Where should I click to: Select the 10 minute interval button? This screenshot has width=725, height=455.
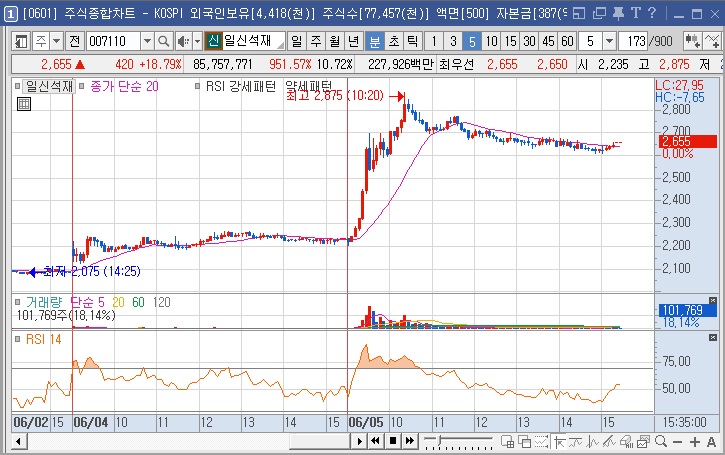[x=491, y=41]
